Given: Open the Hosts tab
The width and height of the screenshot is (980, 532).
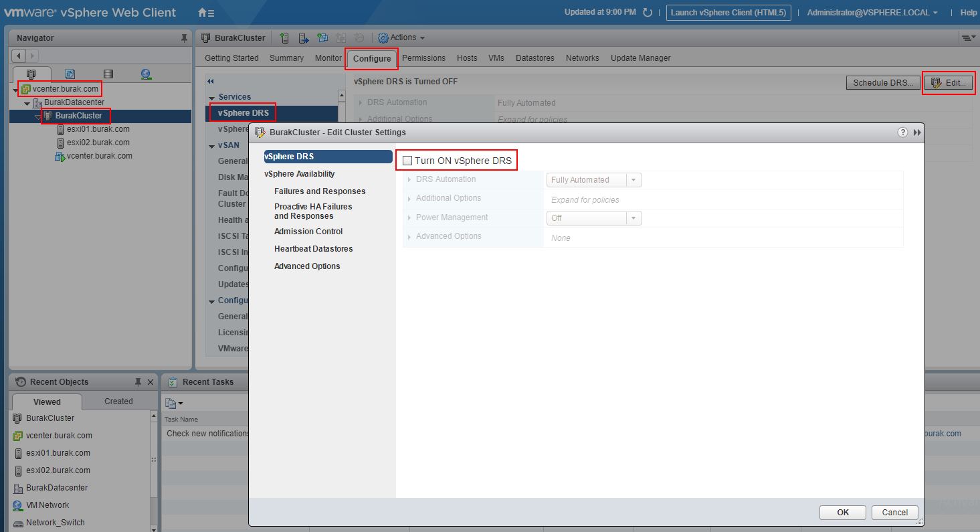Looking at the screenshot, I should pyautogui.click(x=467, y=58).
